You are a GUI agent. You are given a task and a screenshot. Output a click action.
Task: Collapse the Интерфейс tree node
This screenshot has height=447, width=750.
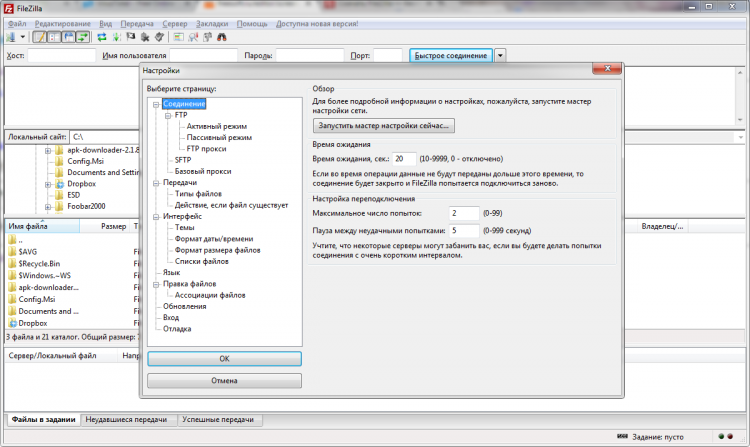coord(156,217)
